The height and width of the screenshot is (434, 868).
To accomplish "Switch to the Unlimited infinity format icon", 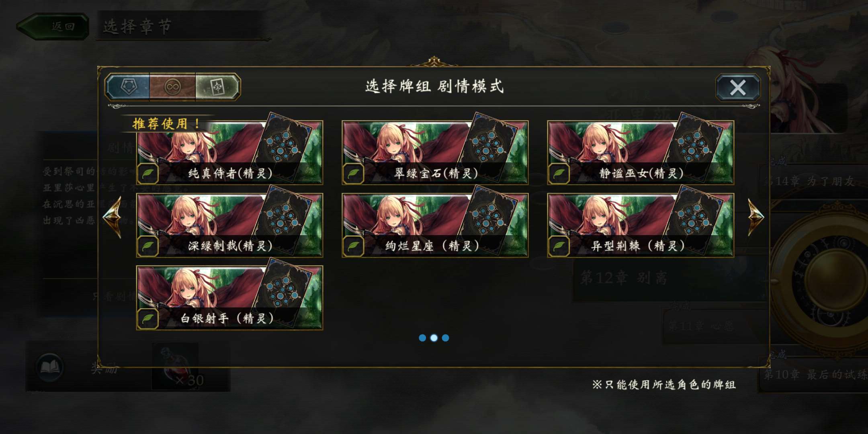I will click(172, 86).
